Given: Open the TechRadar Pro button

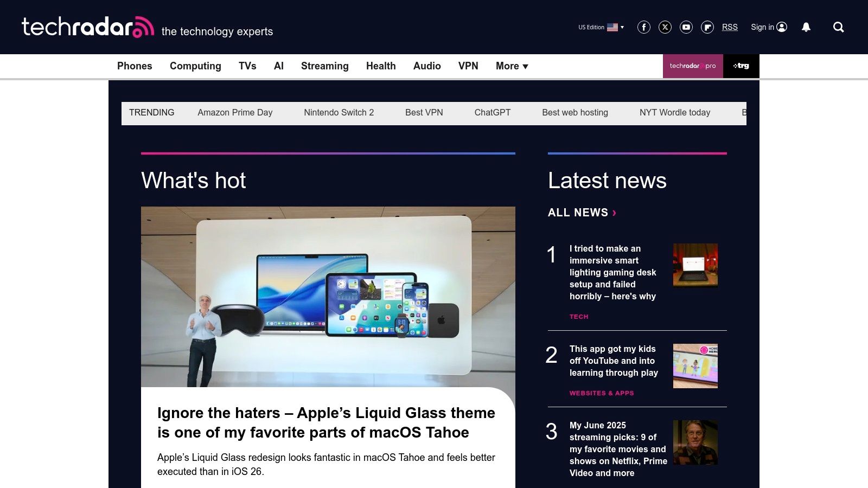Looking at the screenshot, I should [693, 66].
